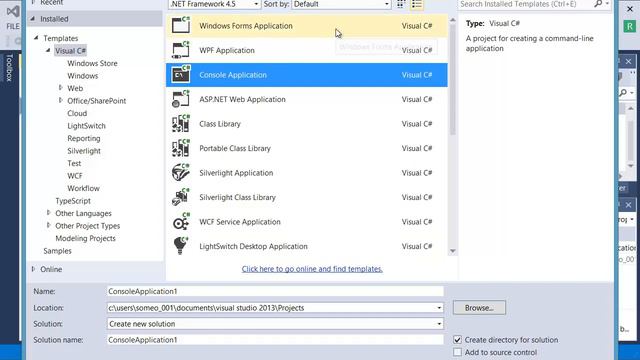Screen dimensions: 640x360
Task: Click the Search Installed Templates box
Action: click(x=526, y=4)
